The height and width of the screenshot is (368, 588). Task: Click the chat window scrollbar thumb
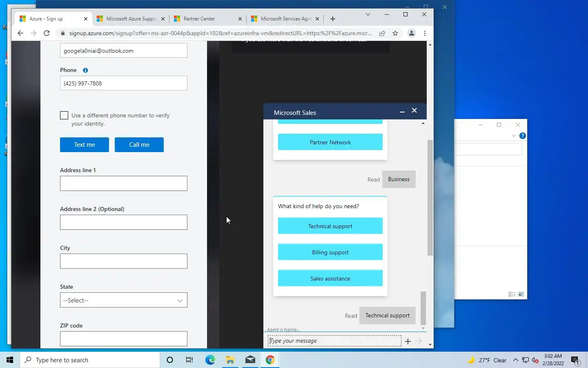(x=423, y=307)
